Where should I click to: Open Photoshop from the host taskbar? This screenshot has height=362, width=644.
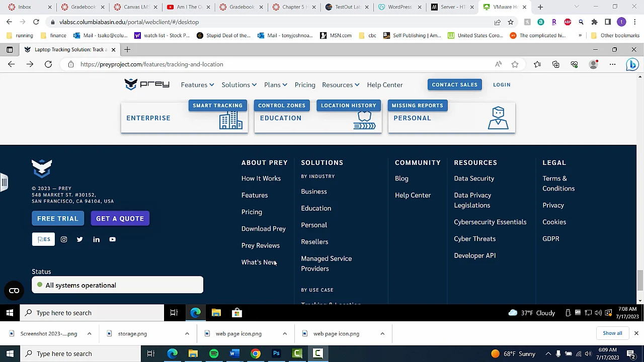276,353
